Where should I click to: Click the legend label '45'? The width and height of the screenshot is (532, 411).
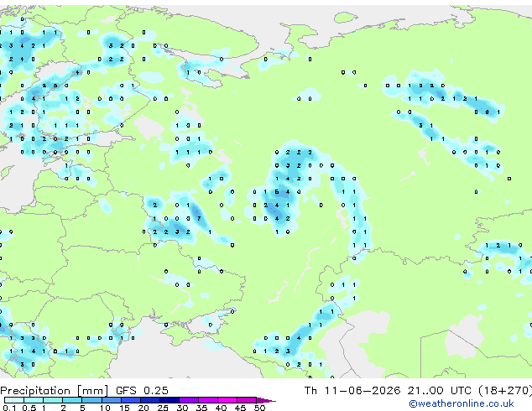(x=240, y=408)
